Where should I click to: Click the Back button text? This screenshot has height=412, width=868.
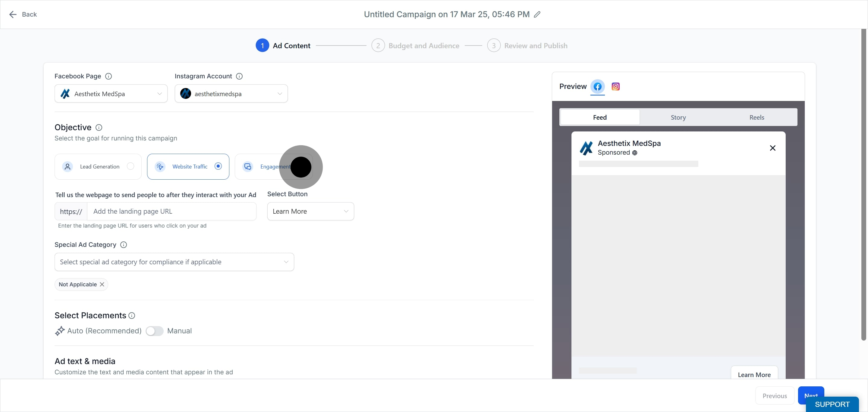[x=29, y=14]
